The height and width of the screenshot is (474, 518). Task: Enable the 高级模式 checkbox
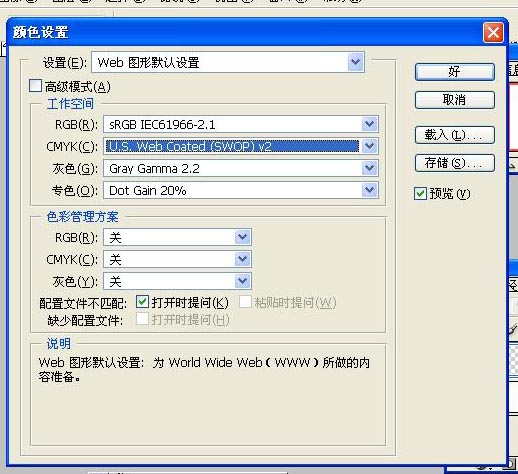tap(35, 86)
